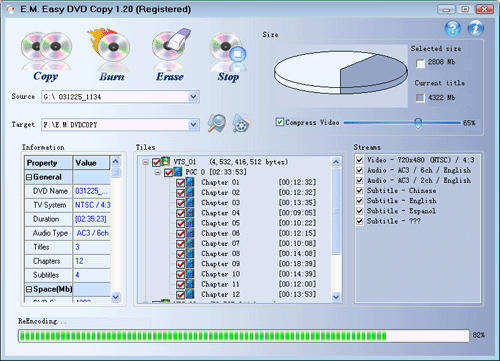The width and height of the screenshot is (500, 361).
Task: Select the DVD Name property row
Action: coord(68,191)
